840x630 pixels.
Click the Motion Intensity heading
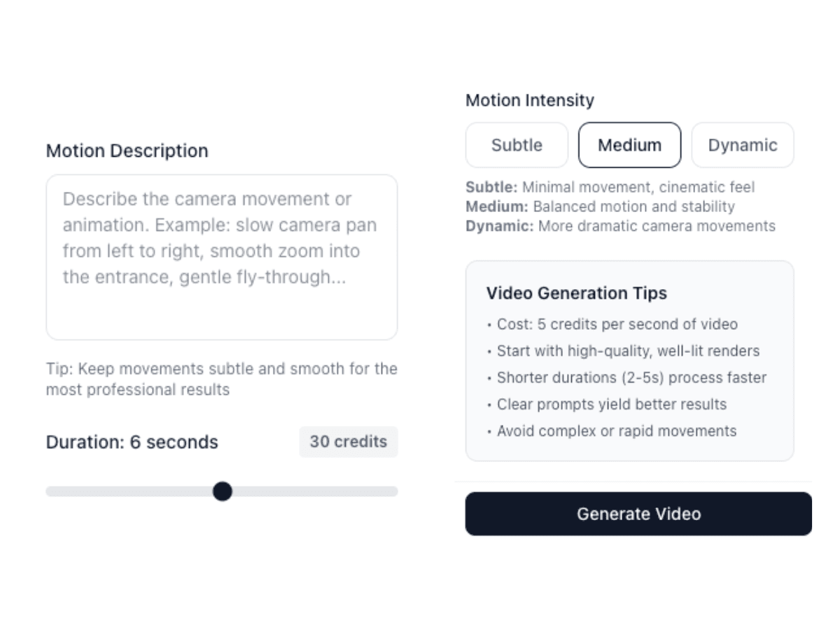pyautogui.click(x=530, y=100)
